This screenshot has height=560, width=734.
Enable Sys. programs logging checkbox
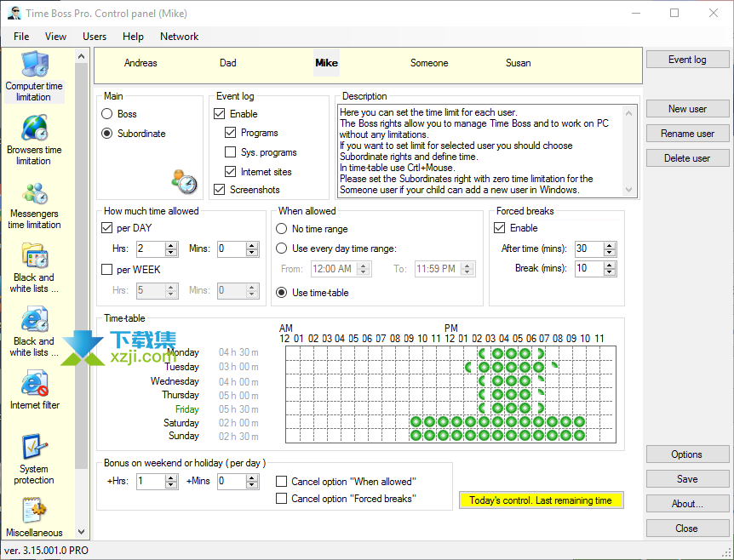[230, 152]
